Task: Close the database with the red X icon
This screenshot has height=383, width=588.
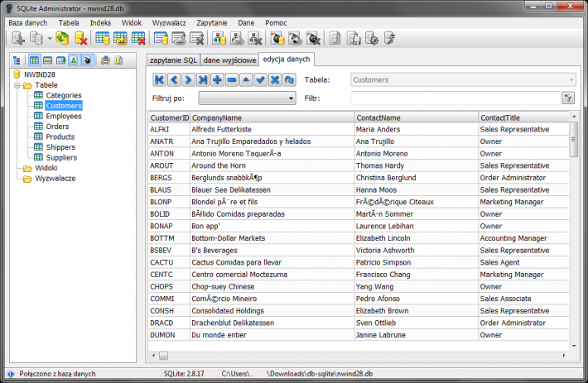Action: (80, 38)
